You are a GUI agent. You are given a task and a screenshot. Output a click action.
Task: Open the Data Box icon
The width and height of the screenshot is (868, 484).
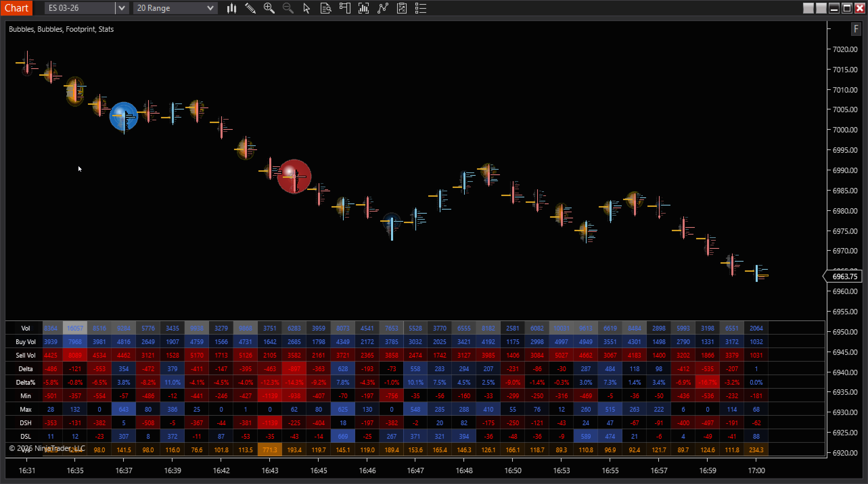[325, 8]
